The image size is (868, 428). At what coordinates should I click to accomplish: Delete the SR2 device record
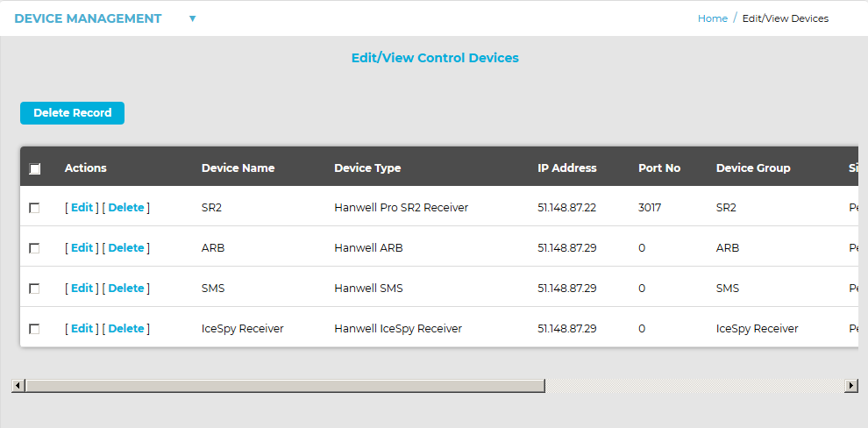tap(125, 208)
